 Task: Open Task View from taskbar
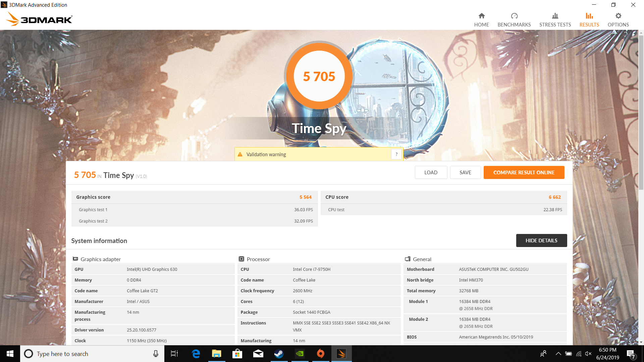[x=174, y=354]
